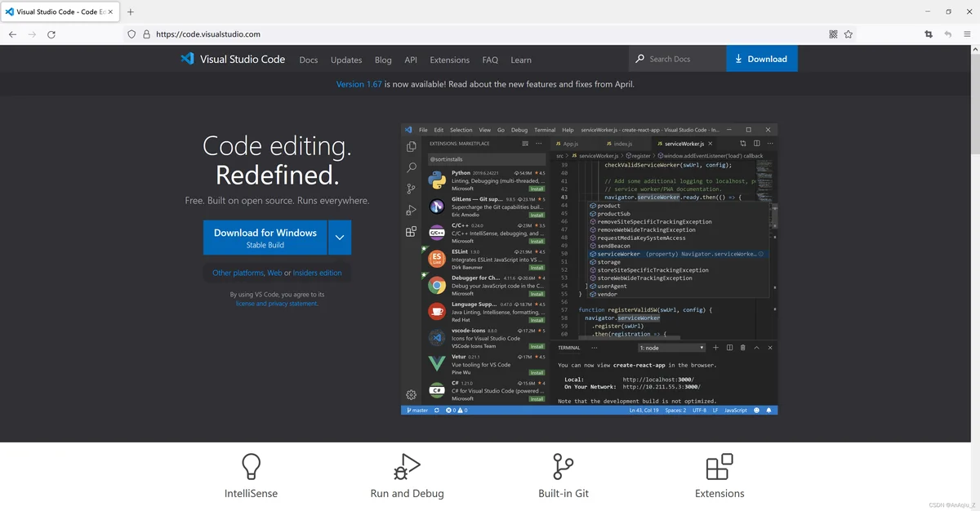The image size is (980, 511).
Task: Click the blue Download button in the header
Action: (762, 59)
